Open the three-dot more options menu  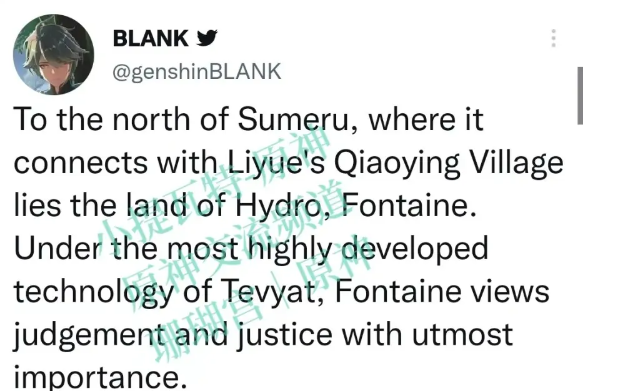(x=554, y=39)
